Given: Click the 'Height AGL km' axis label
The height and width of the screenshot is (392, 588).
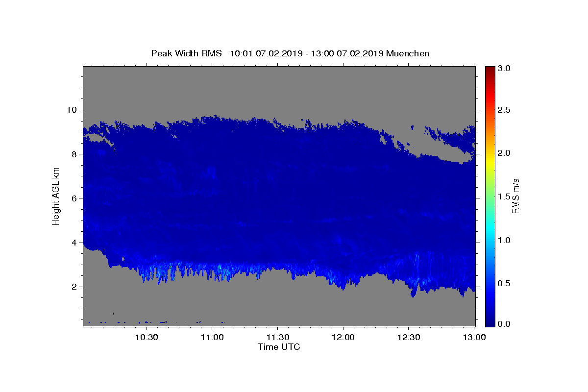Looking at the screenshot, I should pyautogui.click(x=56, y=196).
